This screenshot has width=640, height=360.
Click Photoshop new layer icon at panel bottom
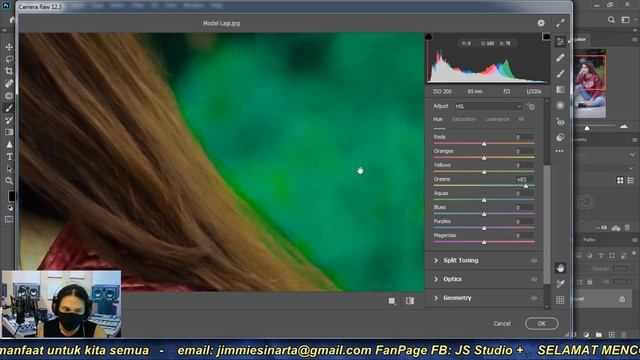click(x=611, y=335)
